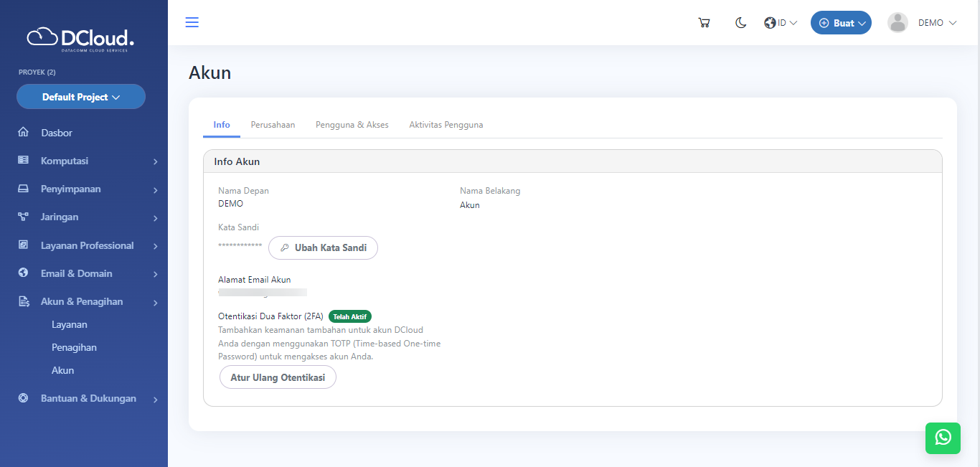Open the shopping cart icon
The image size is (980, 467).
tap(704, 23)
